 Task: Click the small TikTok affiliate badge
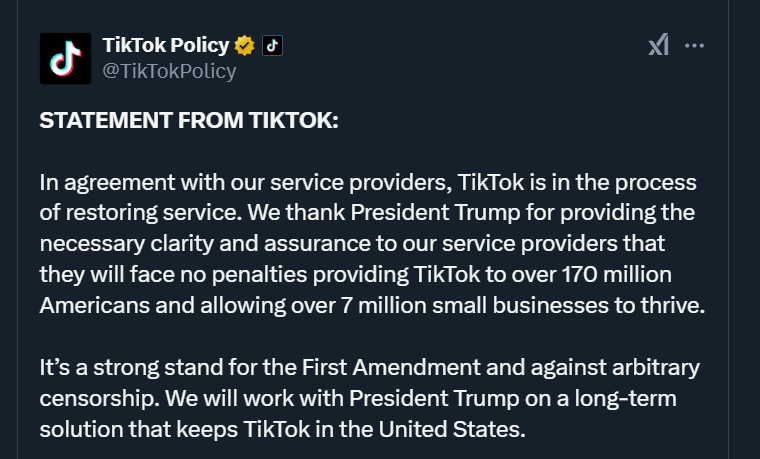[x=272, y=46]
